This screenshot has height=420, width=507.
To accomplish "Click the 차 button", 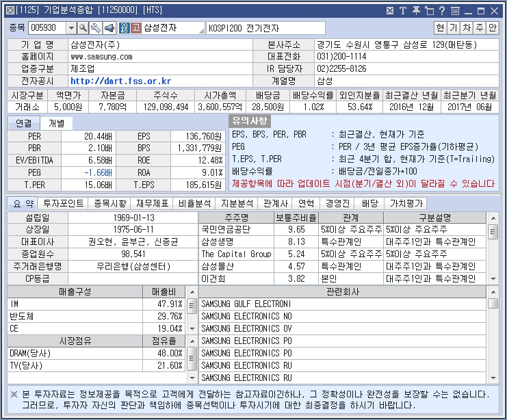I will (466, 28).
